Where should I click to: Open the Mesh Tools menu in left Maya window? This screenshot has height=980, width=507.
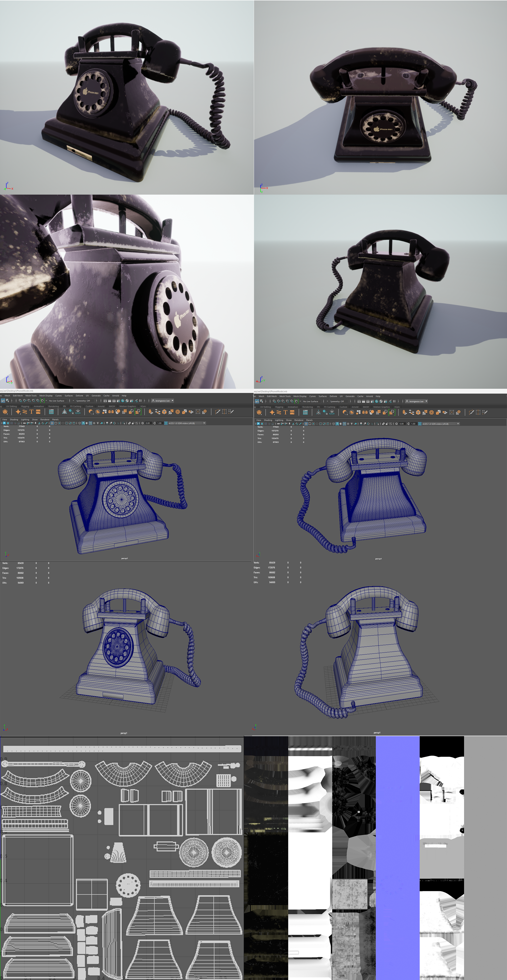pyautogui.click(x=31, y=396)
